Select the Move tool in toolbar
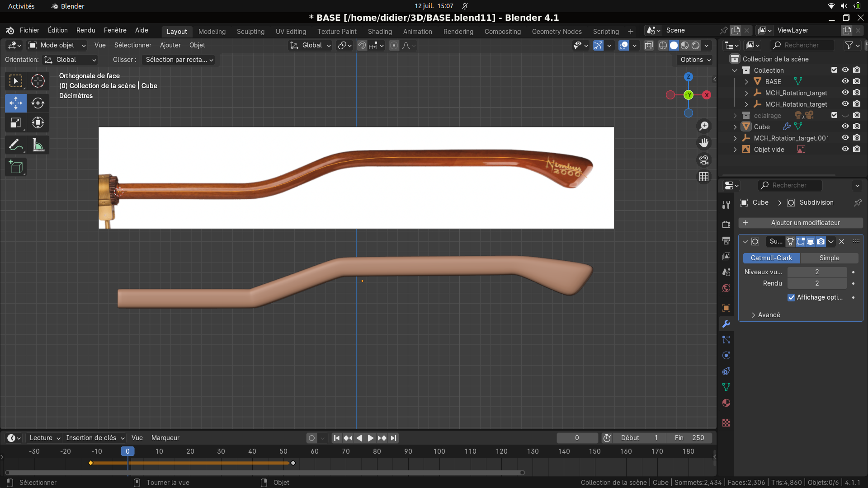The width and height of the screenshot is (868, 488). (x=16, y=103)
